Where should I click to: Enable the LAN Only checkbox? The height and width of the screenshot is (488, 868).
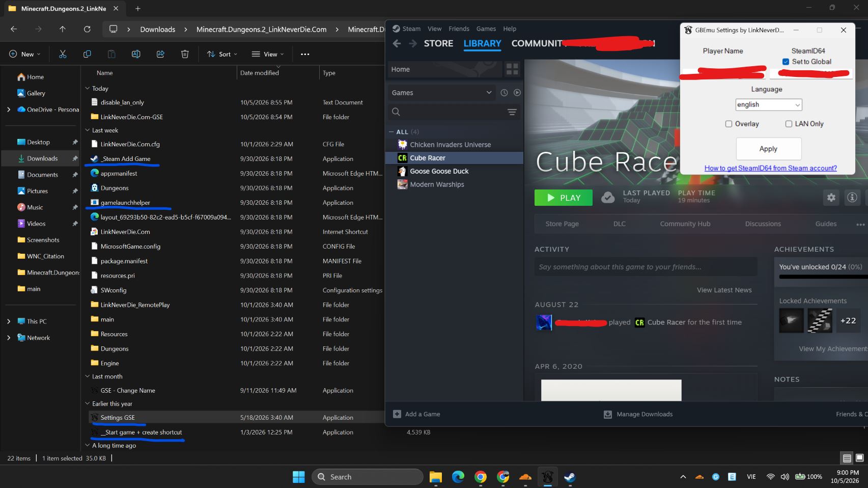coord(789,124)
